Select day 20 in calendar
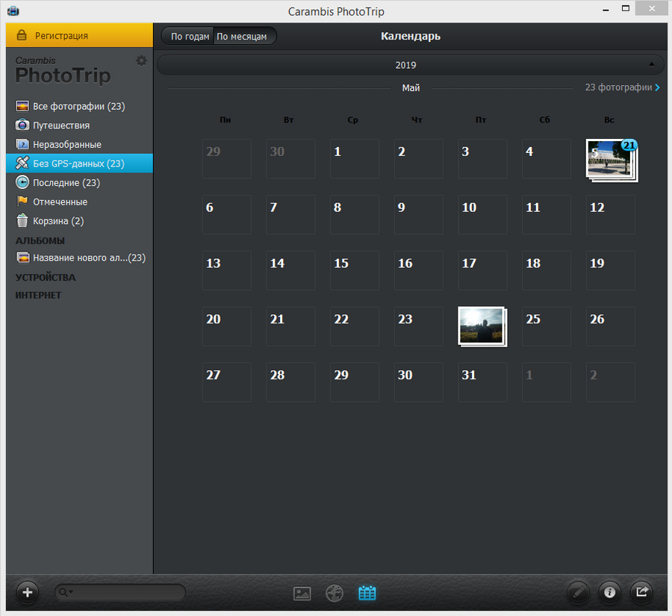 (x=227, y=326)
